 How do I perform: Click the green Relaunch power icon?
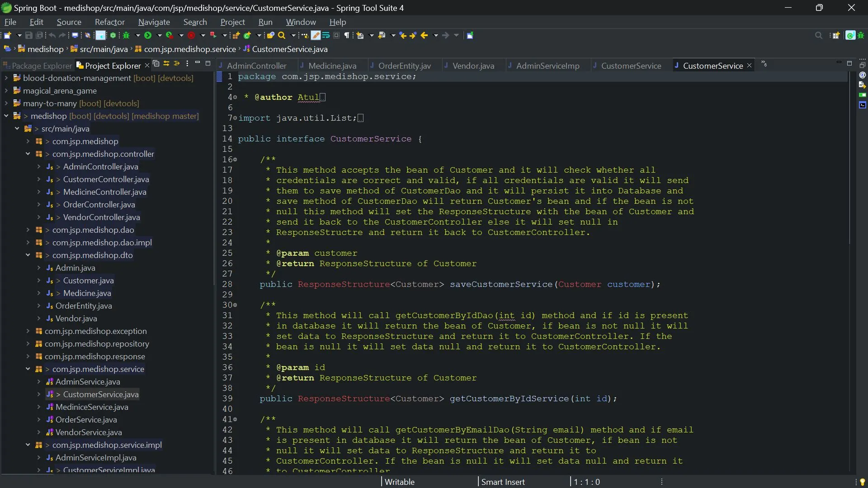(113, 35)
